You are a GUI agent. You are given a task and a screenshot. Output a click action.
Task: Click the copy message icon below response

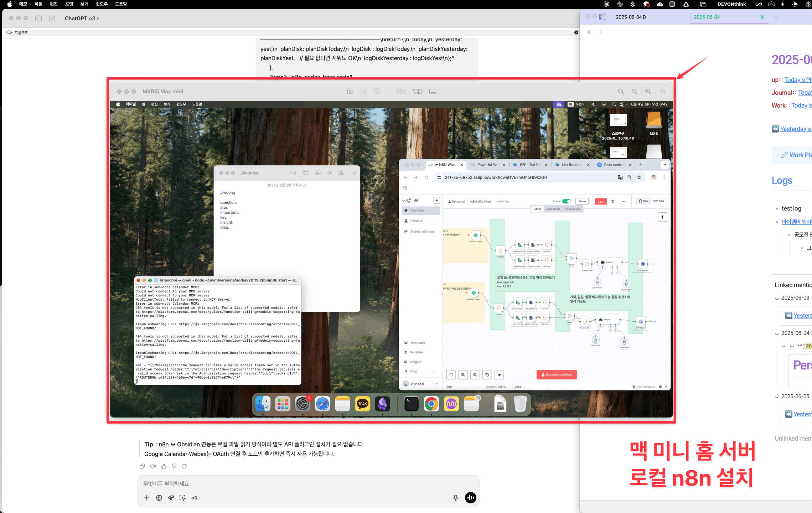[142, 466]
